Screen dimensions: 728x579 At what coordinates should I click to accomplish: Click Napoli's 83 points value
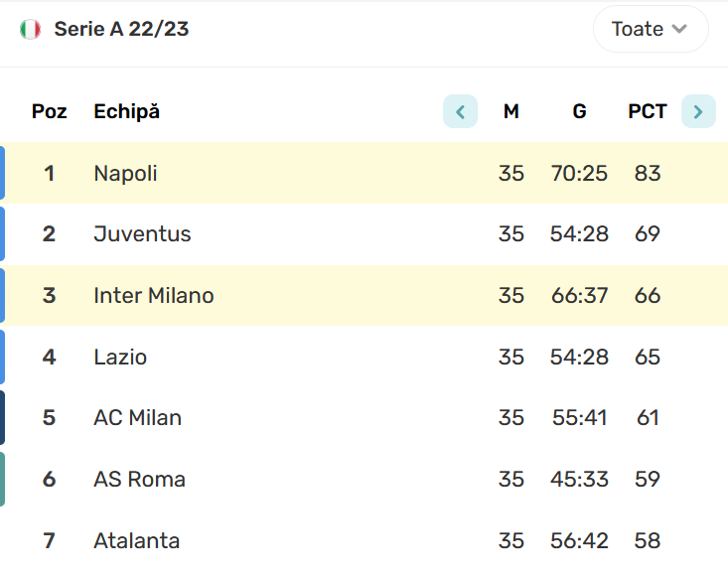click(648, 173)
